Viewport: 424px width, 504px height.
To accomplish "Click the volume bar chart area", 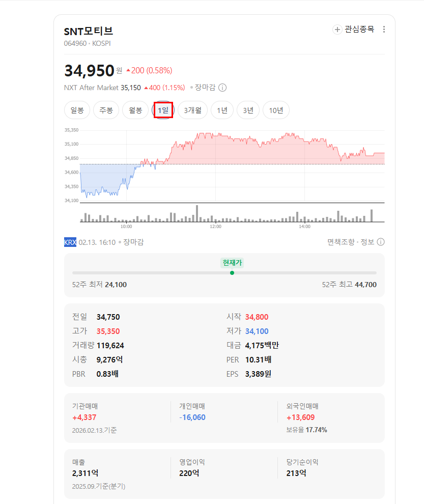I will click(232, 213).
